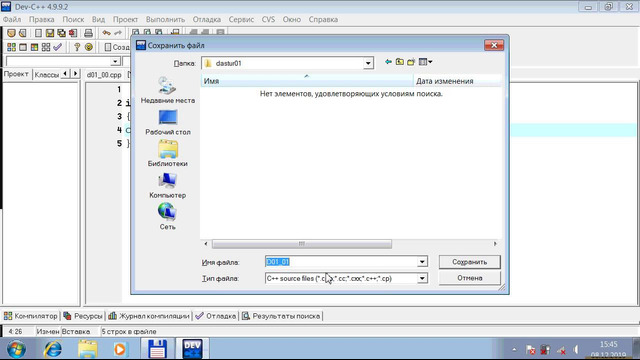Image resolution: width=640 pixels, height=360 pixels.
Task: Open the View Menu dropdown in Save dialog
Action: click(x=425, y=62)
